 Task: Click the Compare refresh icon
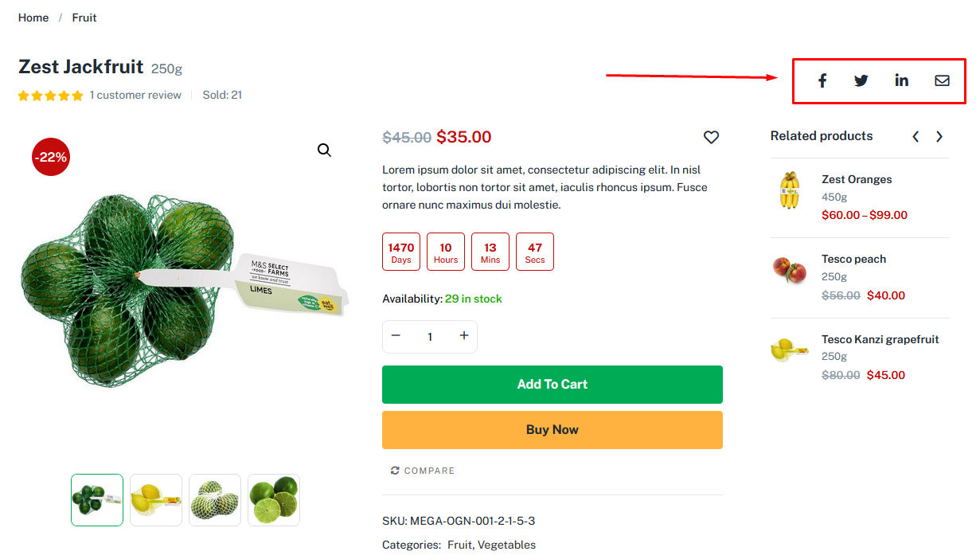pyautogui.click(x=395, y=471)
